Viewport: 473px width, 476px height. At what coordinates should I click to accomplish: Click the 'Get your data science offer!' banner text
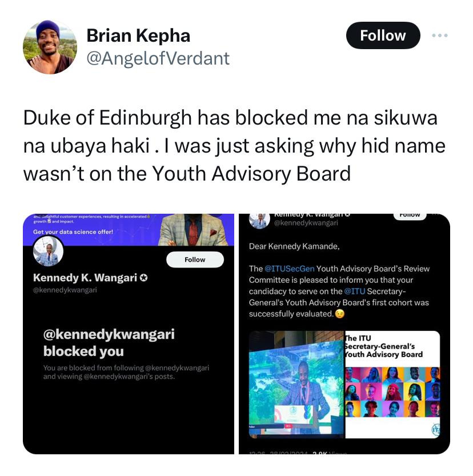(73, 231)
